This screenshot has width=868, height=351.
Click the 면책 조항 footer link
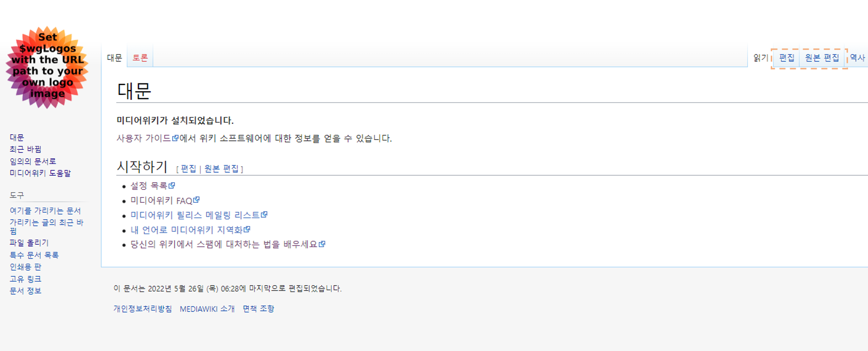pos(258,309)
